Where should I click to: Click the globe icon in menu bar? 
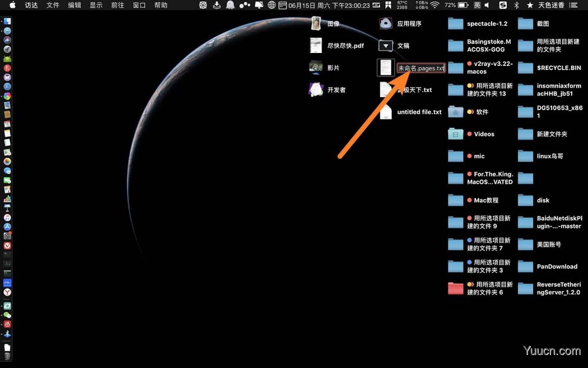point(272,5)
